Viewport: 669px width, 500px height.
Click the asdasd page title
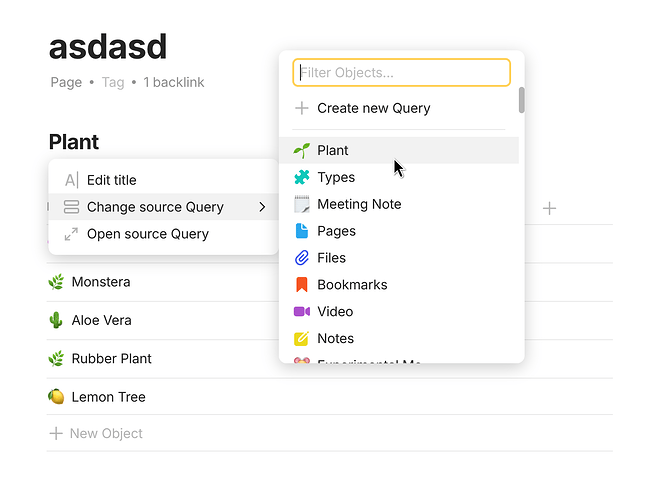pyautogui.click(x=108, y=47)
